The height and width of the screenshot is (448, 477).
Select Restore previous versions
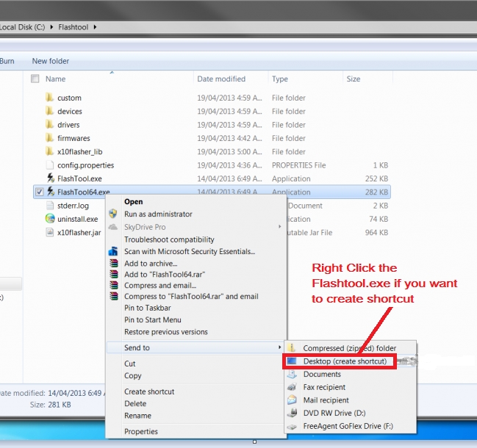166,332
